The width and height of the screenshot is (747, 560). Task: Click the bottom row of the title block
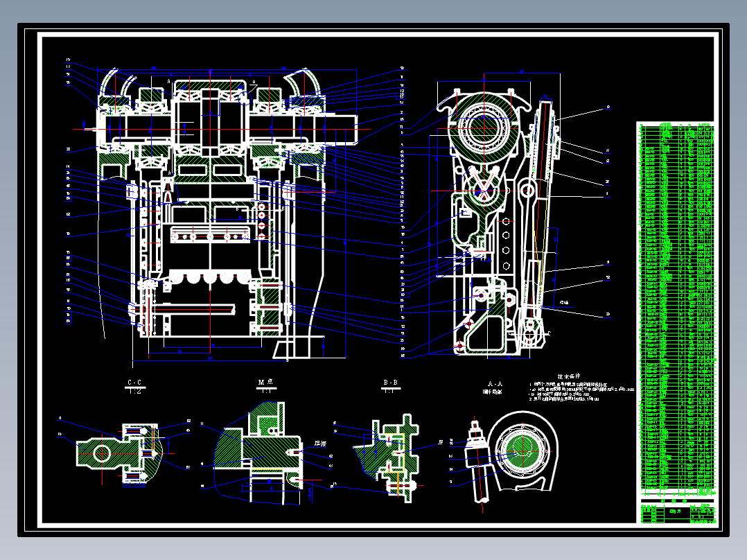pyautogui.click(x=674, y=521)
